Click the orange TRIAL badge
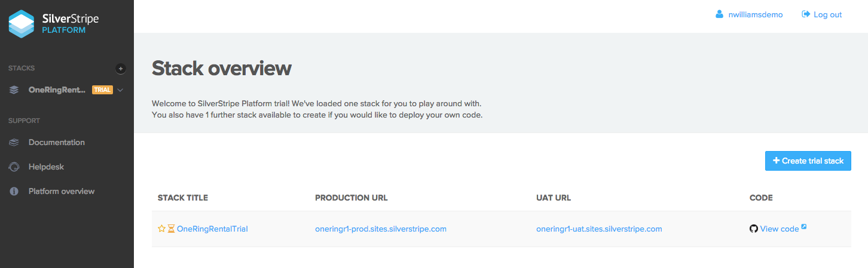Image resolution: width=868 pixels, height=268 pixels. pyautogui.click(x=102, y=90)
